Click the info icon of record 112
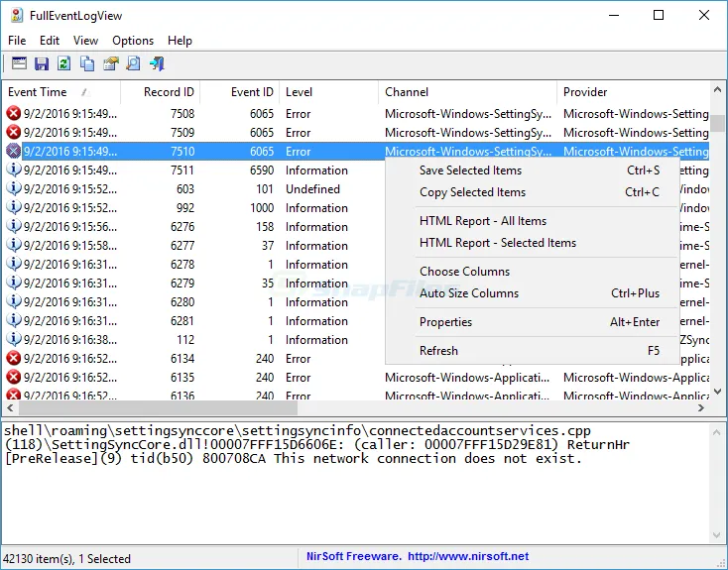 pos(14,339)
